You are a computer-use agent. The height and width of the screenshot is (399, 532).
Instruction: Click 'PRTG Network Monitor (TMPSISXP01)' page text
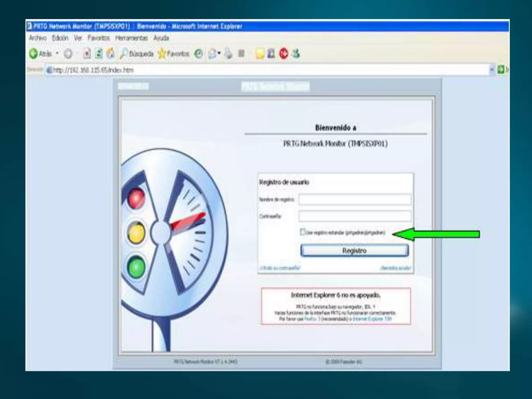pos(335,143)
